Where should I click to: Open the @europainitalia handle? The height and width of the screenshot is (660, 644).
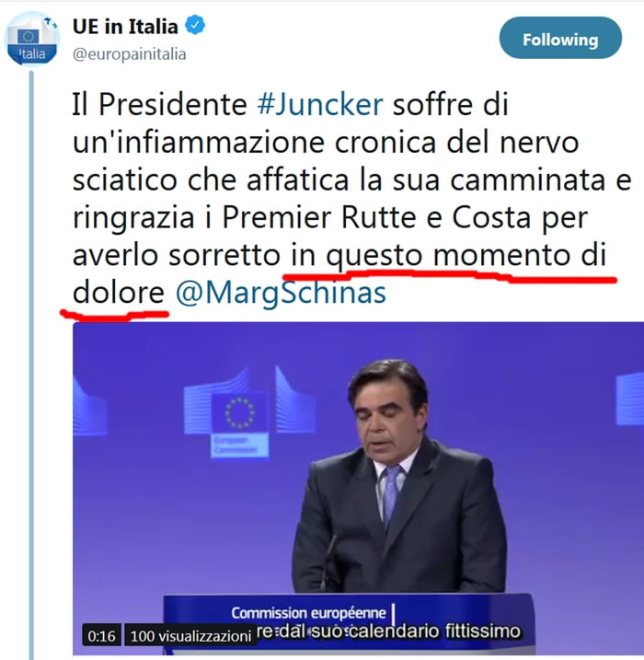pos(129,54)
